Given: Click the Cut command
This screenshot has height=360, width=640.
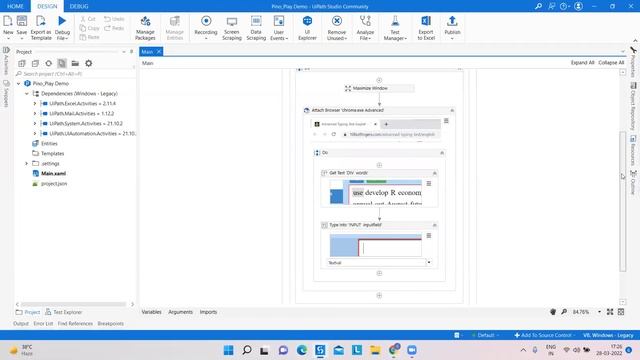Looking at the screenshot, I should point(88,19).
